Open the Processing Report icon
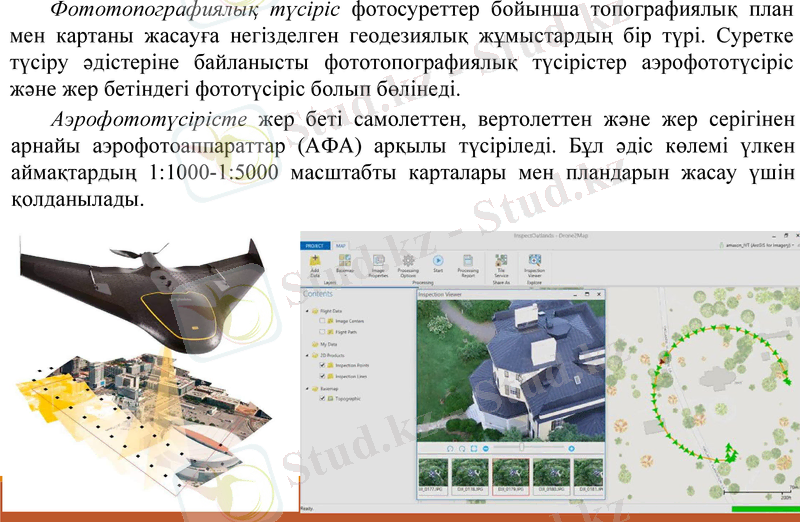 (468, 260)
